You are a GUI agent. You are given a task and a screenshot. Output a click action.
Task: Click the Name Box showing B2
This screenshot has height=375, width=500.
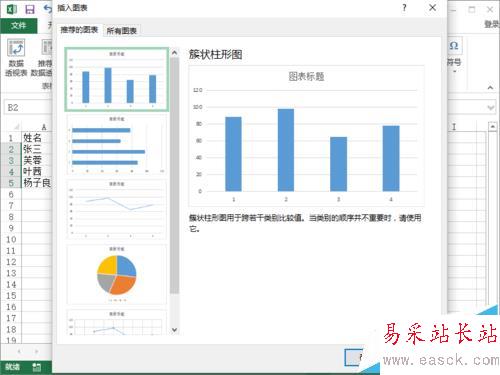pyautogui.click(x=28, y=107)
